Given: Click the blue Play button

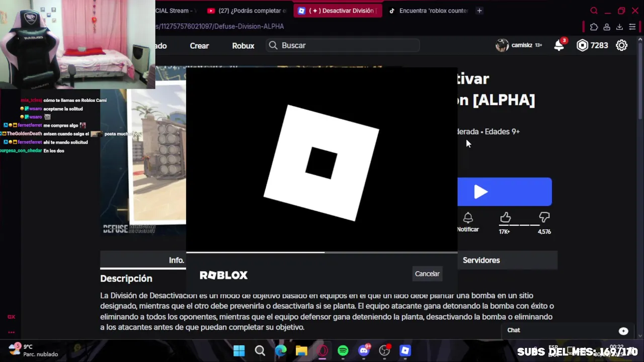Looking at the screenshot, I should click(505, 192).
